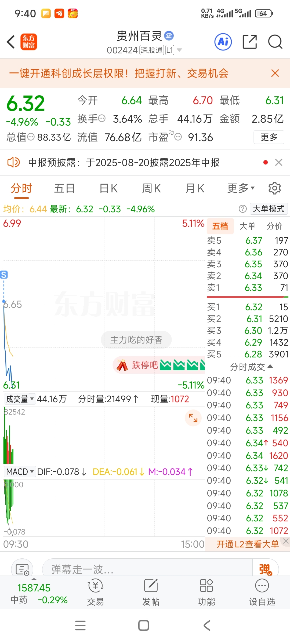This screenshot has width=290, height=644.
Task: Switch to 大单 tab
Action: 247,226
